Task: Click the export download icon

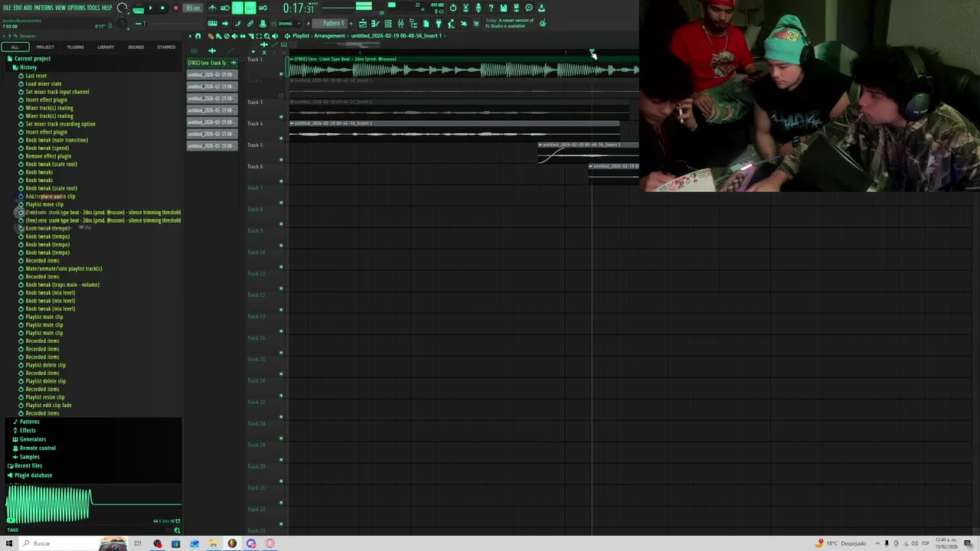Action: point(541,8)
